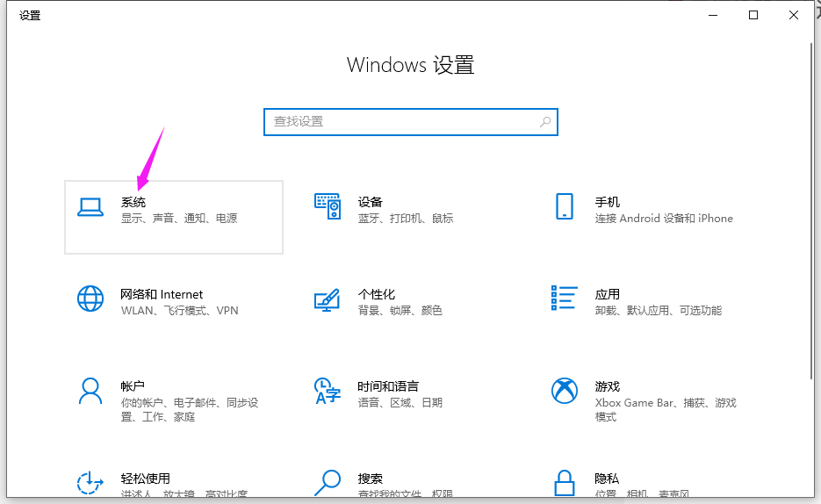Open the 应用 list icon
Image resolution: width=821 pixels, height=504 pixels.
click(x=565, y=298)
